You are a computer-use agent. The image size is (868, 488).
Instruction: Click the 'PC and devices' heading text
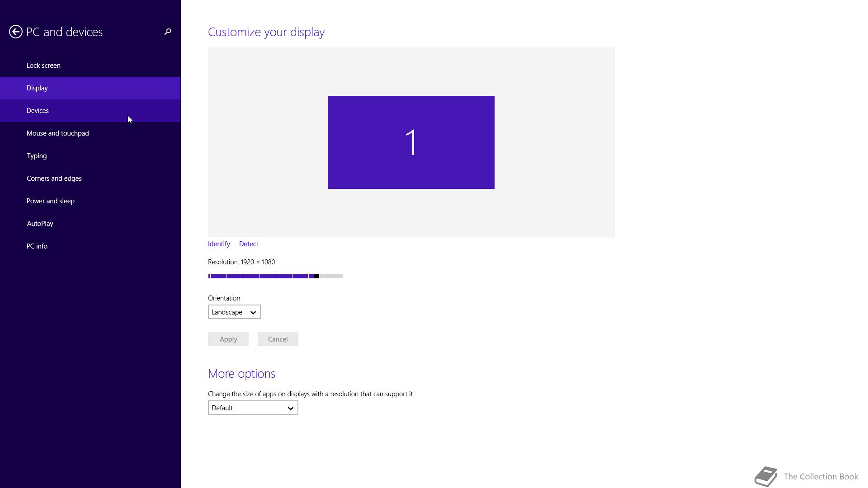[65, 32]
